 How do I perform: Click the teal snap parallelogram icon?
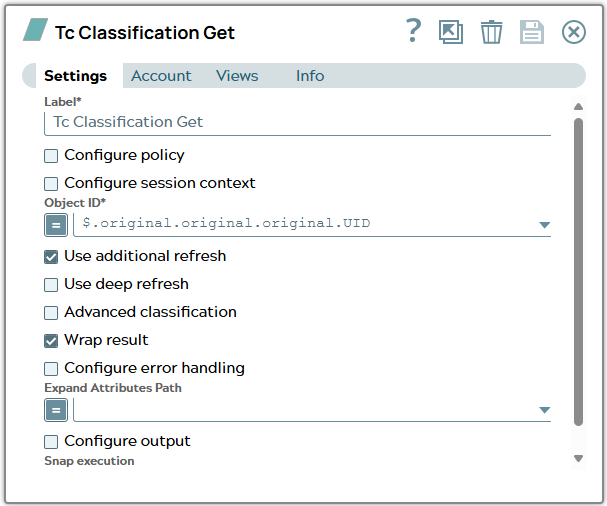tap(35, 30)
